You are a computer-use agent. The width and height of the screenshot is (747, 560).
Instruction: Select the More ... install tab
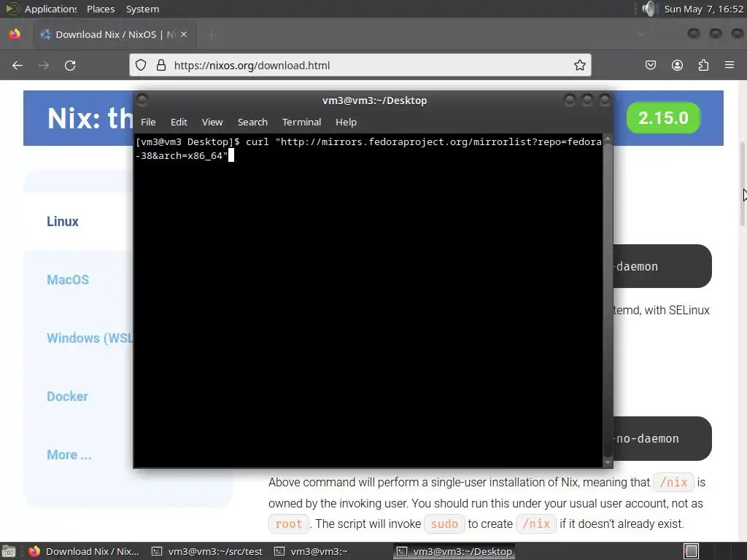tap(69, 455)
